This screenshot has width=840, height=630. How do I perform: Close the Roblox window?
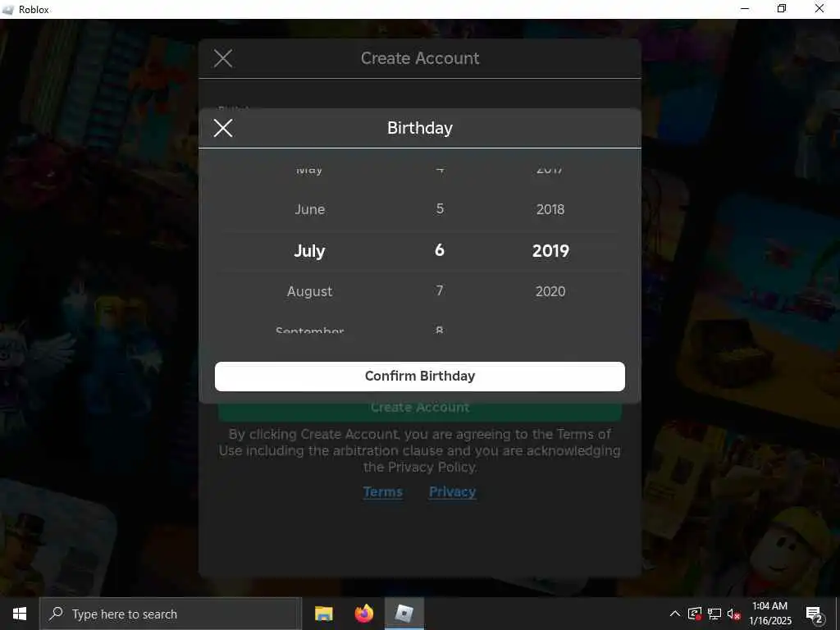point(819,9)
